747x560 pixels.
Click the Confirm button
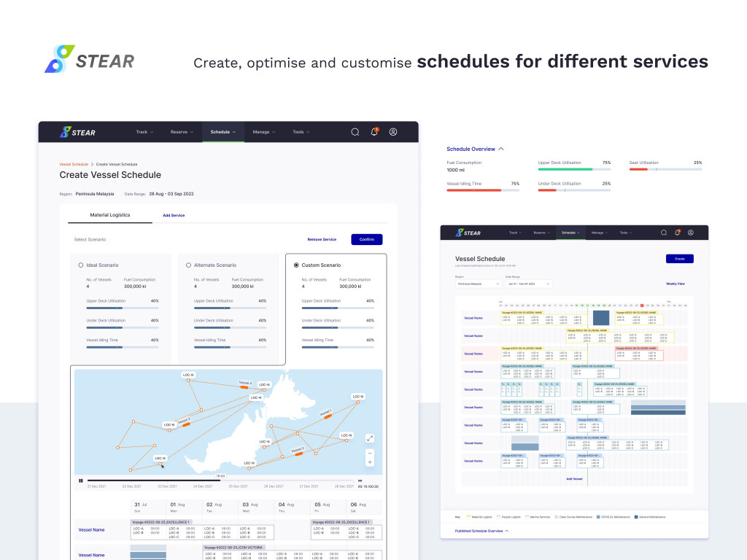coord(367,239)
